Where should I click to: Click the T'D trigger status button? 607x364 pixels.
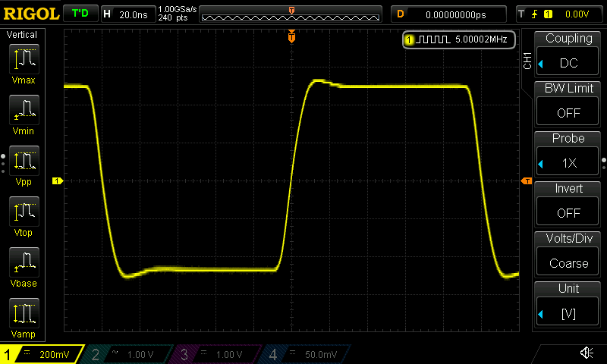click(79, 14)
